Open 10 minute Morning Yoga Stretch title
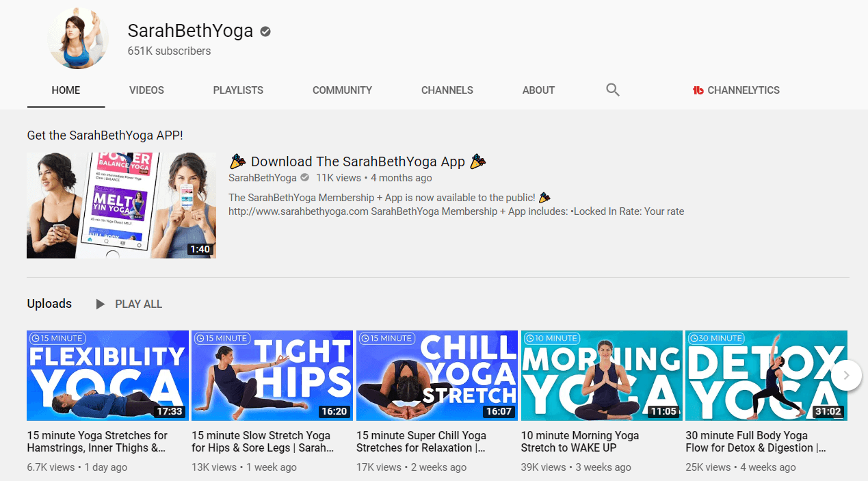Image resolution: width=868 pixels, height=481 pixels. pyautogui.click(x=580, y=441)
